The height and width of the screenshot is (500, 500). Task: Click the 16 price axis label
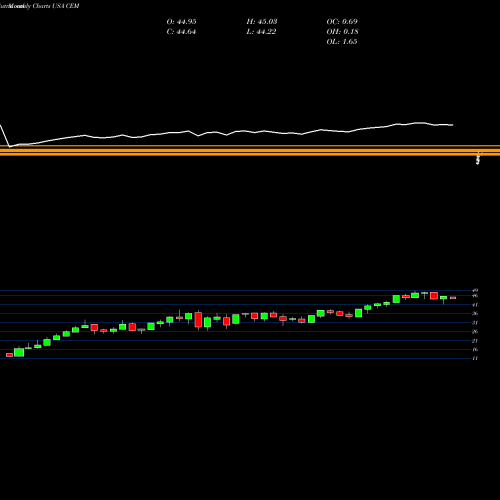pyautogui.click(x=475, y=349)
